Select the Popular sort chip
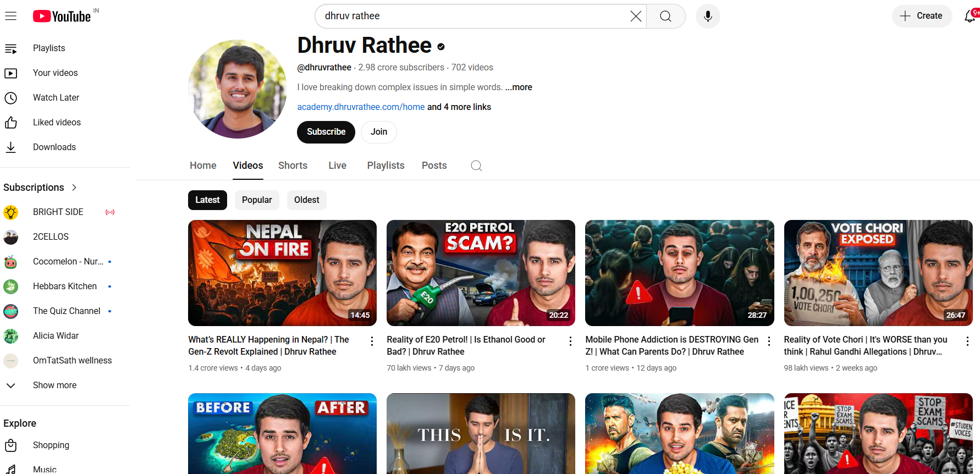980x474 pixels. 257,200
